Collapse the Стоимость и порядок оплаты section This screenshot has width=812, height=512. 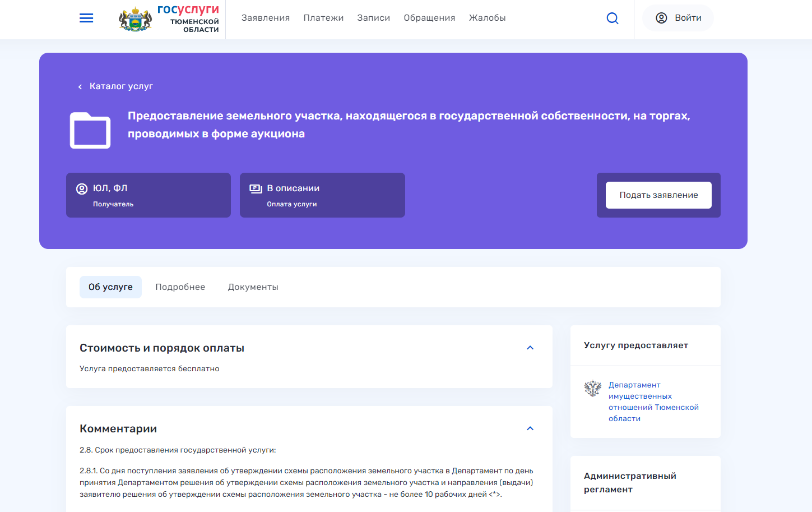[530, 348]
